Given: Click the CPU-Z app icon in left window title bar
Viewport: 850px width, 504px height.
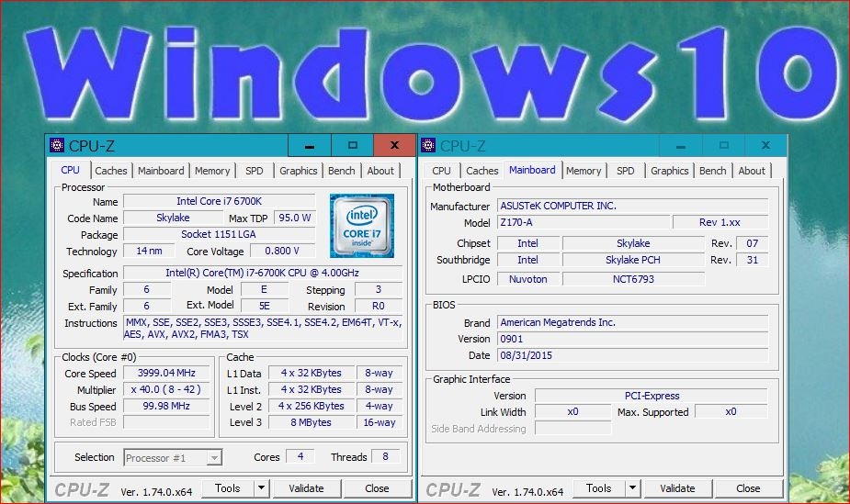Looking at the screenshot, I should pyautogui.click(x=57, y=145).
